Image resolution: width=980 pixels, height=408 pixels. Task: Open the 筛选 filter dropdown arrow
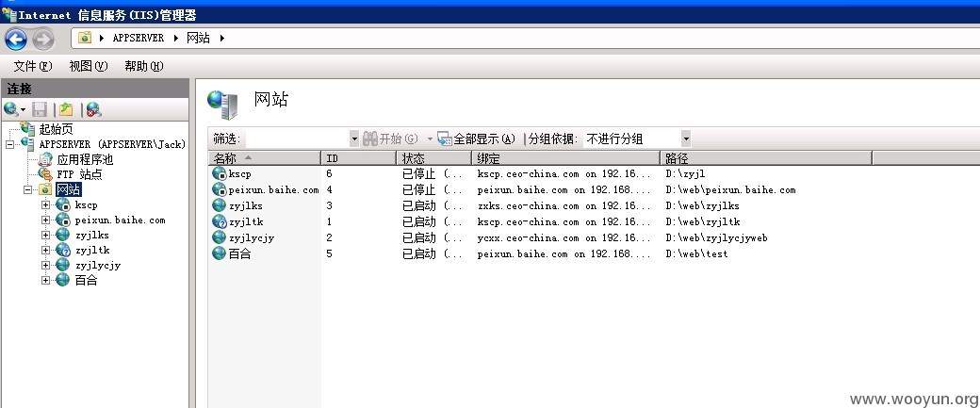click(x=354, y=139)
